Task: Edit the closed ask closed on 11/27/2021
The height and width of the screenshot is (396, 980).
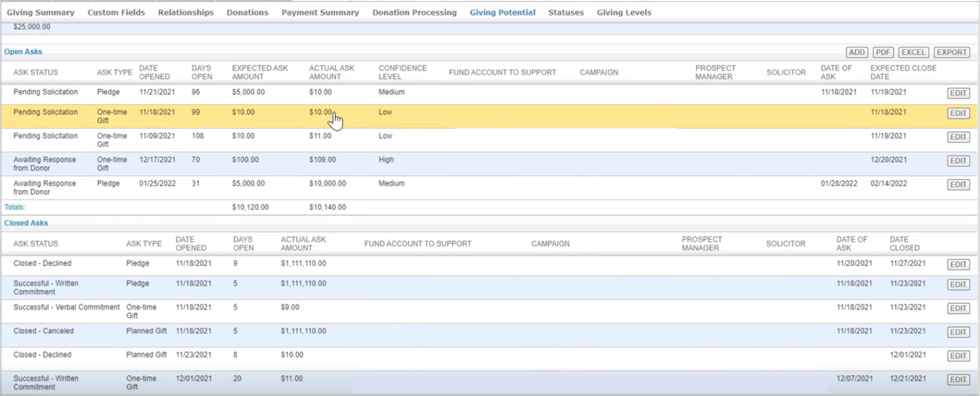Action: tap(959, 264)
